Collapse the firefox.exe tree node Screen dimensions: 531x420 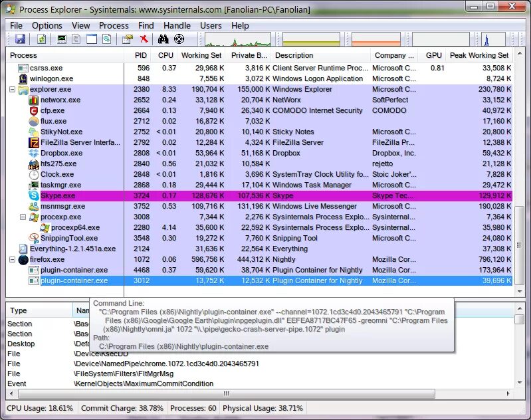[x=12, y=259]
